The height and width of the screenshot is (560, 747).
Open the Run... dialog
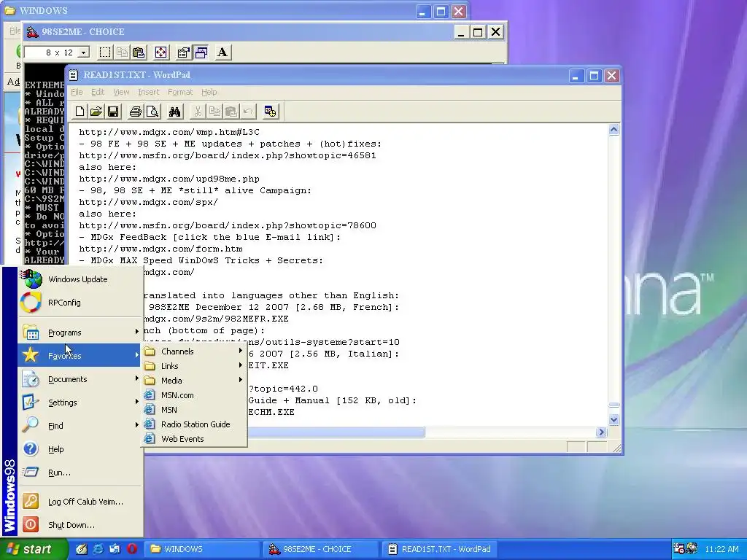(x=80, y=472)
